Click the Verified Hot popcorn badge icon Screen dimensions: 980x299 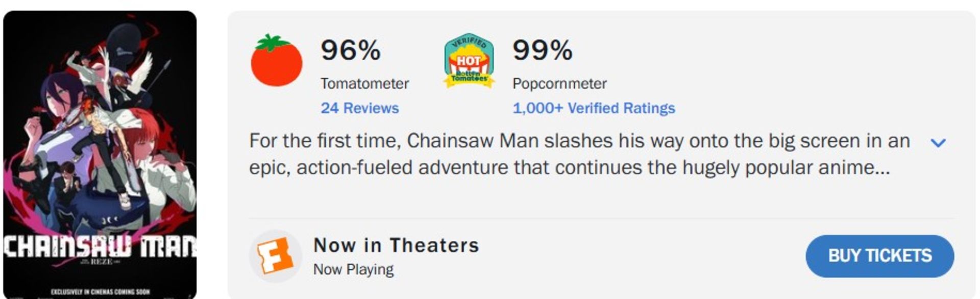click(x=469, y=61)
